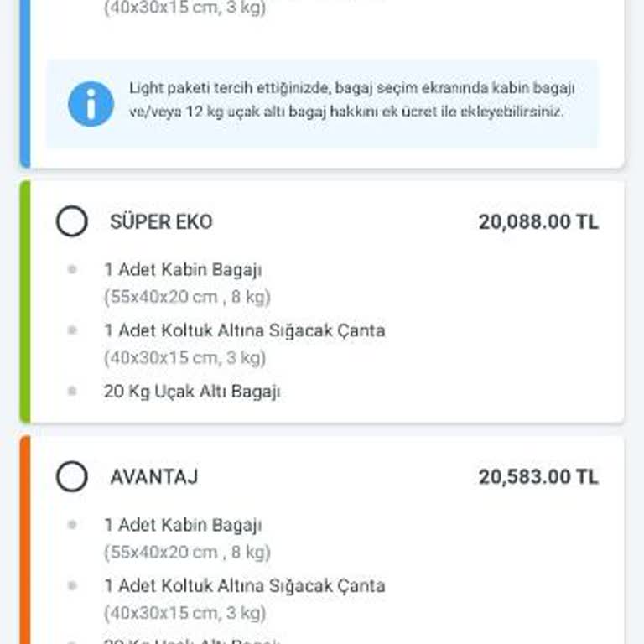Click the 20,583.00 TL price
644x644 pixels.
click(x=538, y=477)
